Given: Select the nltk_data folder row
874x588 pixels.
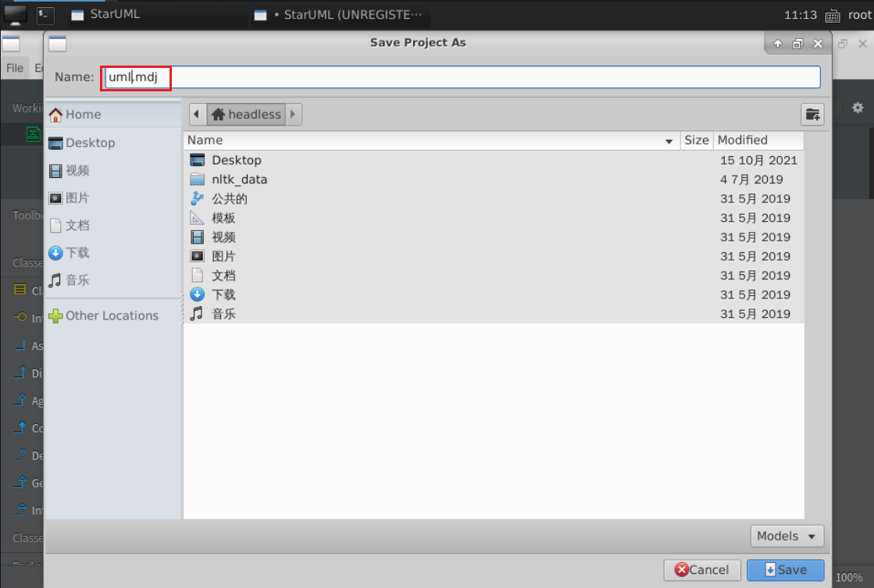Looking at the screenshot, I should tap(494, 180).
